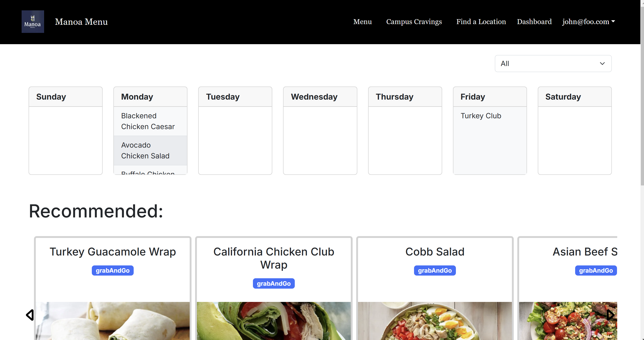Viewport: 644px width, 340px height.
Task: Click the Manoa Menu brand title
Action: pyautogui.click(x=81, y=22)
